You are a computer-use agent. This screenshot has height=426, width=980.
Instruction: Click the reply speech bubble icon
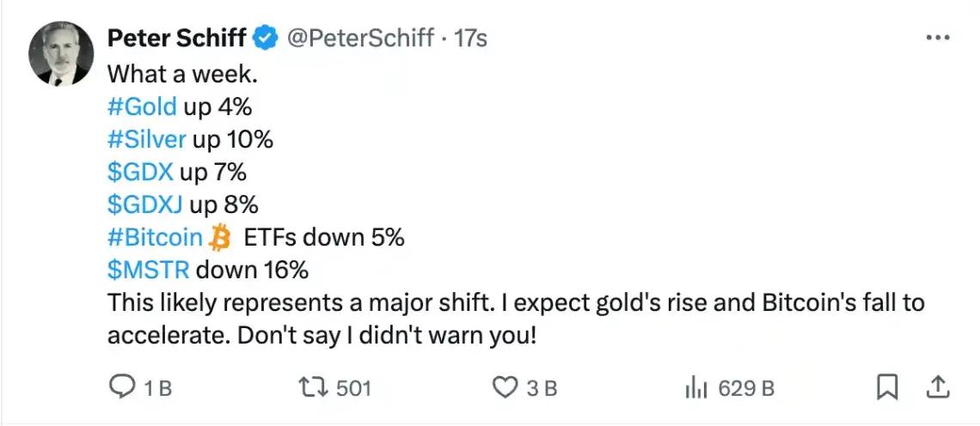point(123,388)
